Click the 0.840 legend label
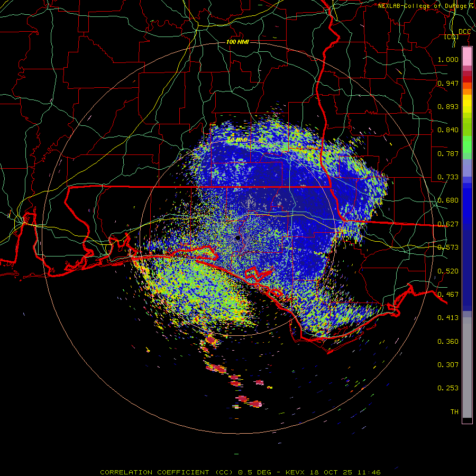Screen dimensions: 476x476 (x=448, y=130)
